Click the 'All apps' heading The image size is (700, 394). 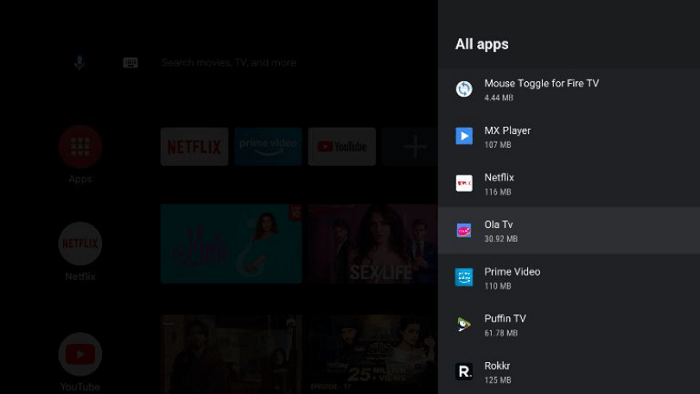click(x=482, y=44)
